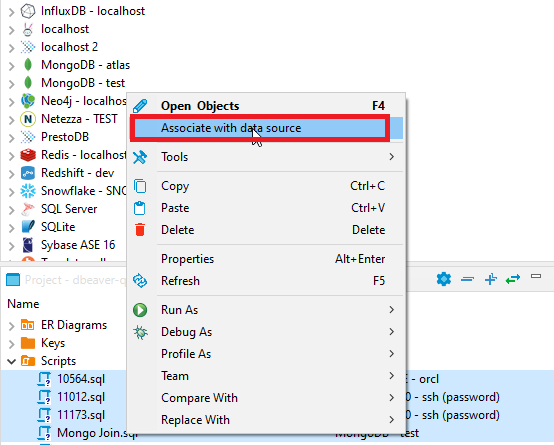
Task: Click the Name column header
Action: 23,304
